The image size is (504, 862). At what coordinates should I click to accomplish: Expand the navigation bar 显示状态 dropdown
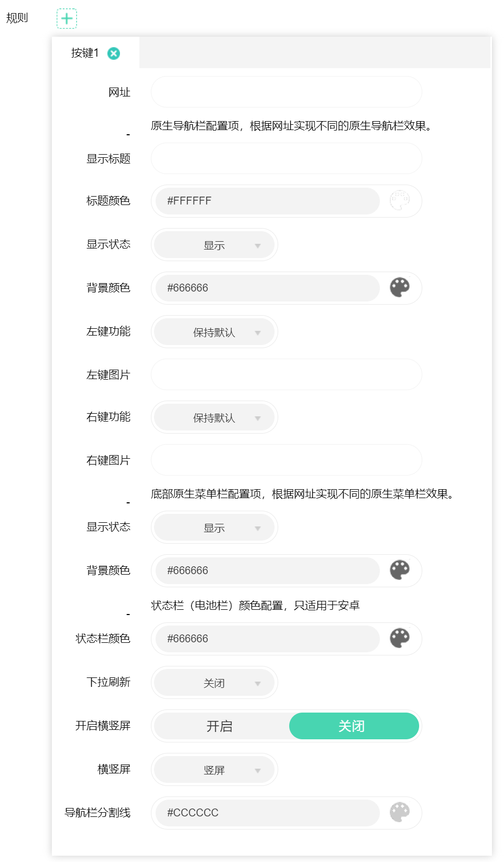tap(214, 245)
